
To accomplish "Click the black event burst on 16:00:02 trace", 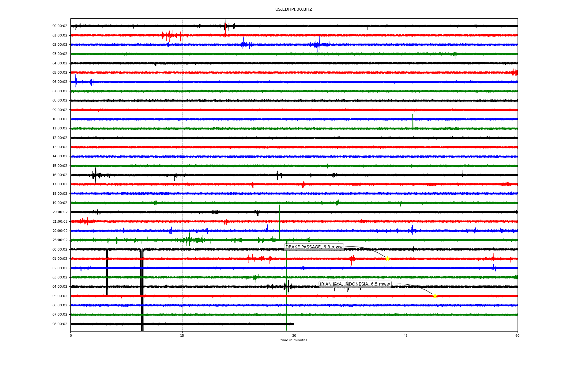I will 95,175.
